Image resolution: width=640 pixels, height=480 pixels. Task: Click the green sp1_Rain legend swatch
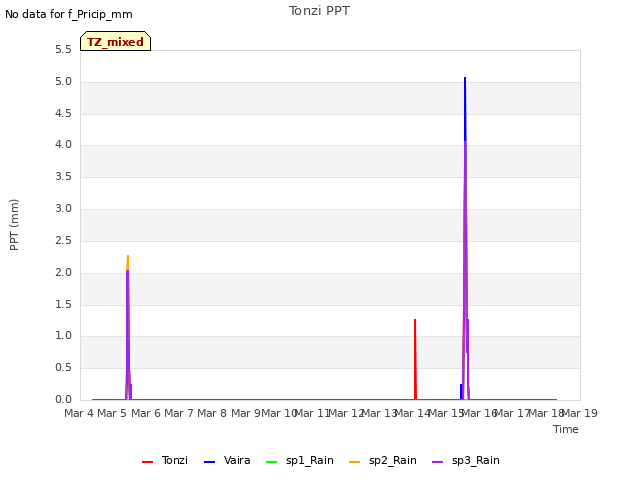coord(271,462)
